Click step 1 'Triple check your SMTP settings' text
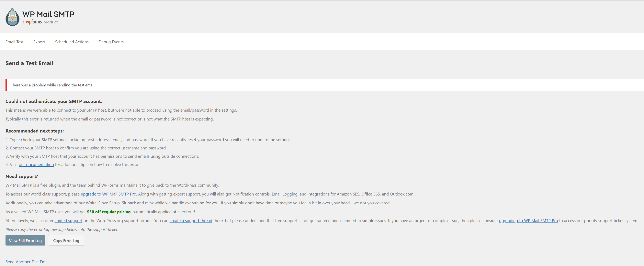 click(149, 140)
